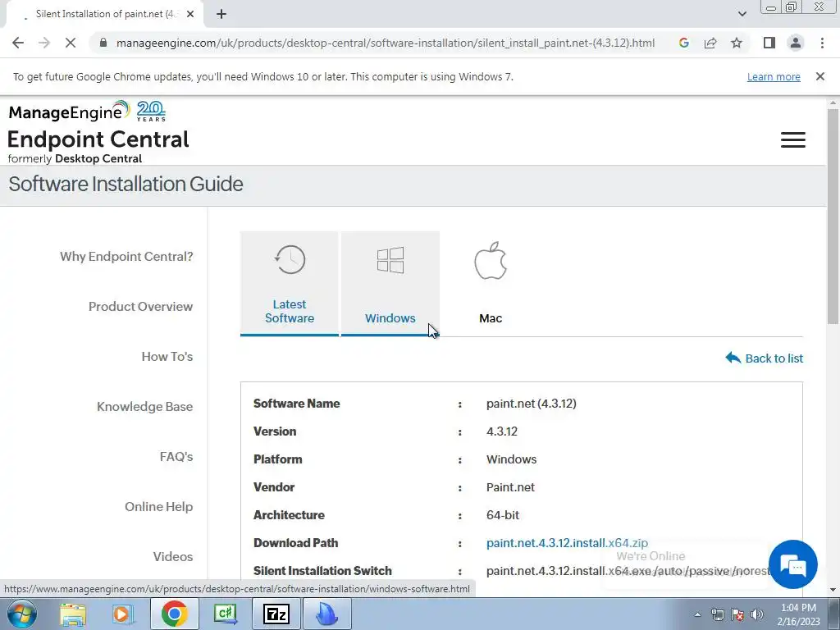This screenshot has width=840, height=630.
Task: Open How To's sidebar item
Action: (167, 356)
